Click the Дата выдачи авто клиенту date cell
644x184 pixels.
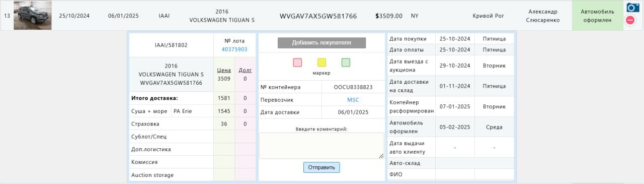[x=455, y=148]
